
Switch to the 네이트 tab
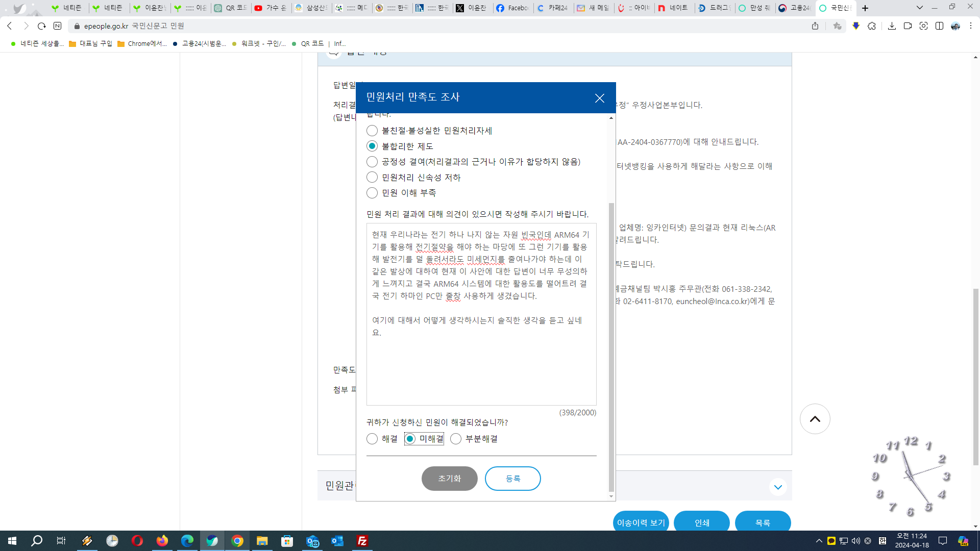pyautogui.click(x=674, y=8)
